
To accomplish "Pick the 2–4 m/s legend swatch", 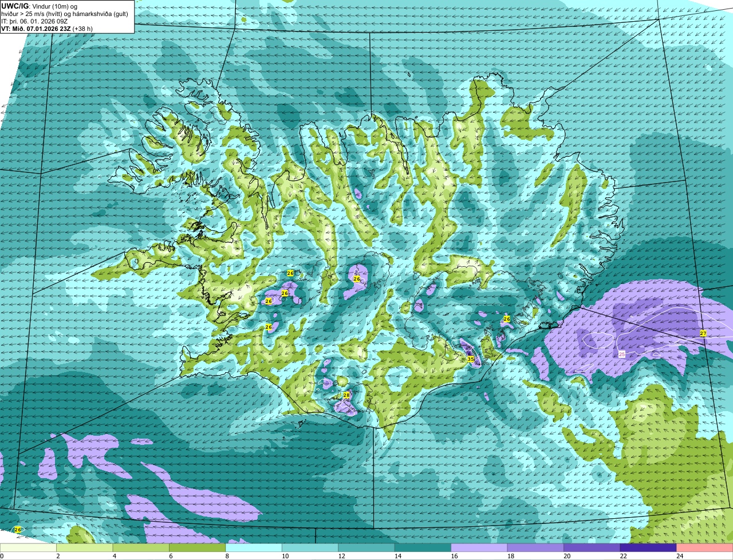I will (85, 548).
